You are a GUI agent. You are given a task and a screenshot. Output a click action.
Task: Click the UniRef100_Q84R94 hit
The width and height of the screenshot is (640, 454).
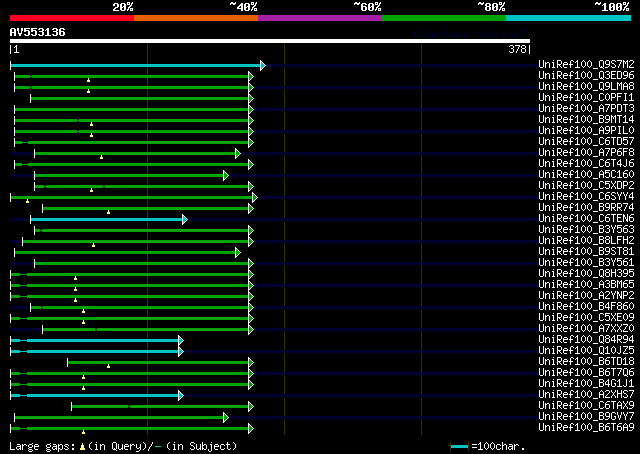(x=586, y=340)
